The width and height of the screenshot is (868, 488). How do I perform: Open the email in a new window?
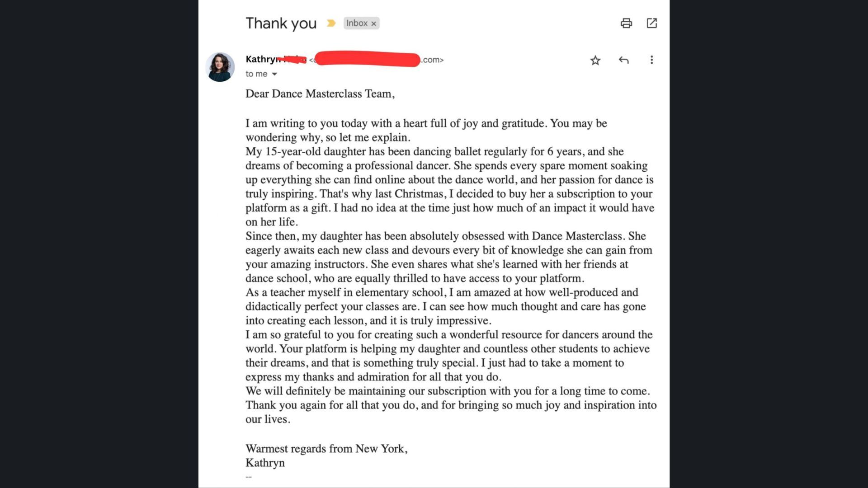(651, 23)
